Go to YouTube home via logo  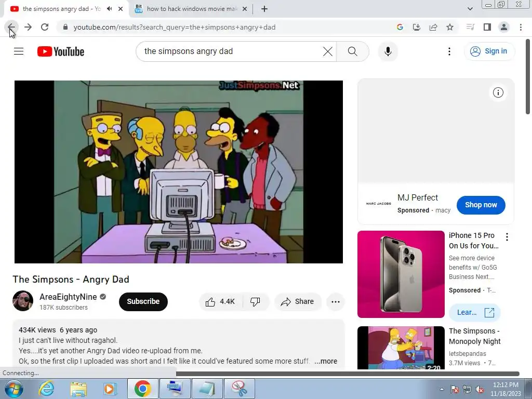61,51
